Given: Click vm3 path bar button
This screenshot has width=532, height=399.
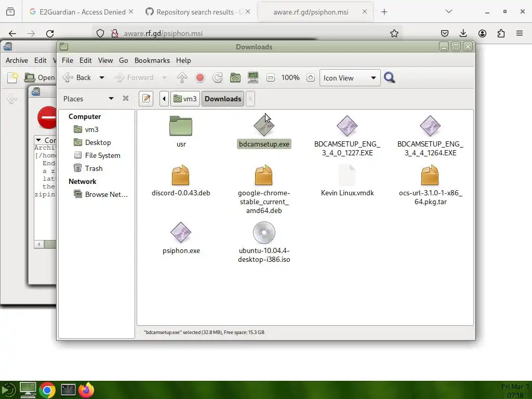Looking at the screenshot, I should 185,99.
